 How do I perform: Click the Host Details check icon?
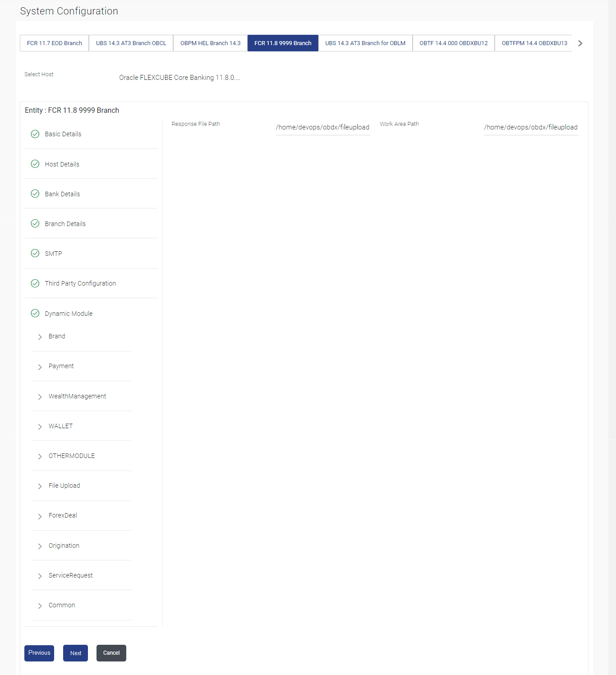coord(35,164)
